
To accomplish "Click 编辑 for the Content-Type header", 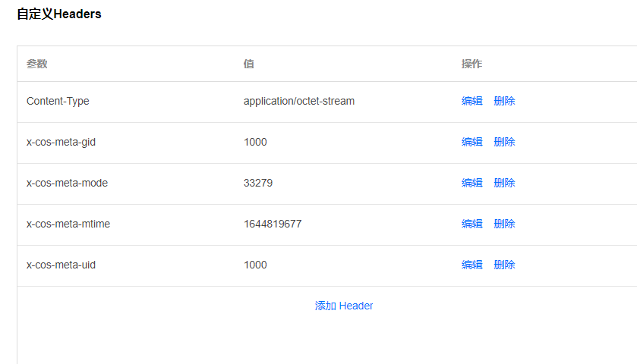I will coord(471,101).
